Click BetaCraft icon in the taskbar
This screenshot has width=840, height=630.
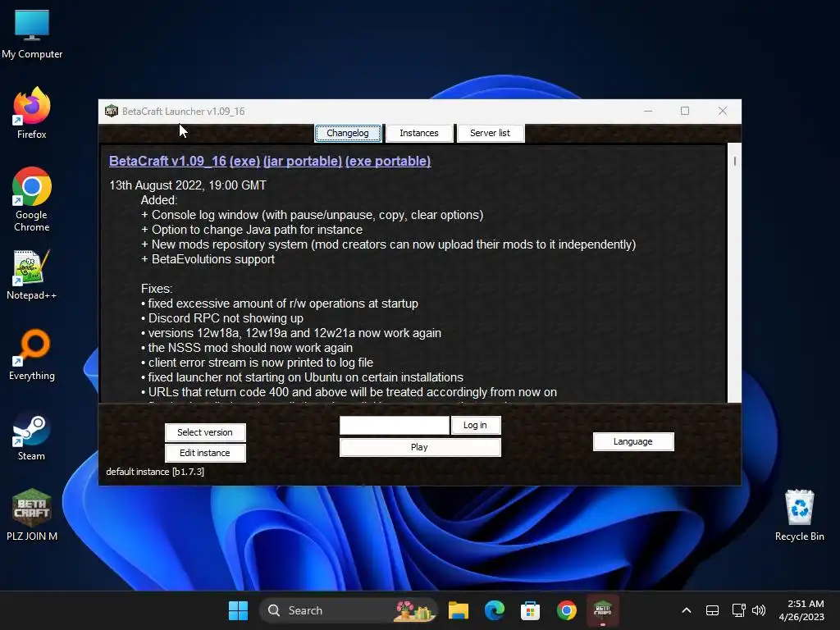point(603,610)
